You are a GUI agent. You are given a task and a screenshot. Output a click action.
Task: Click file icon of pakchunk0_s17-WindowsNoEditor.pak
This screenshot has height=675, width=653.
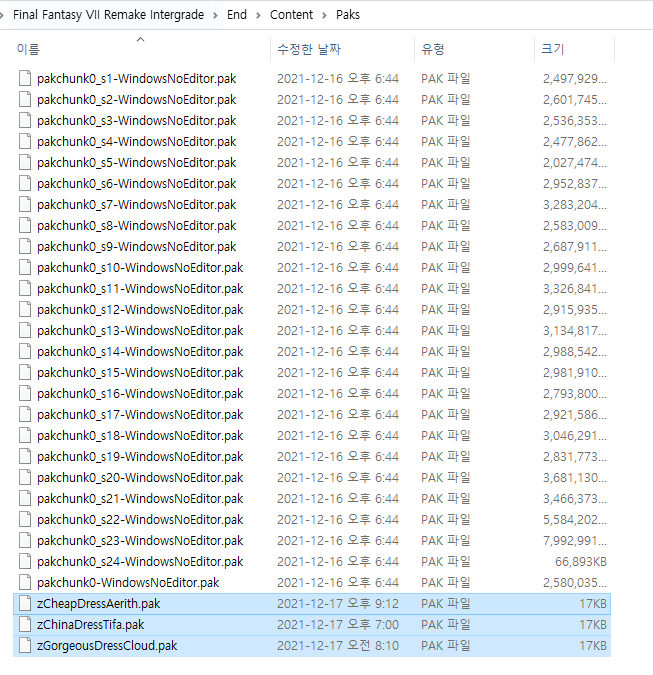(x=25, y=414)
